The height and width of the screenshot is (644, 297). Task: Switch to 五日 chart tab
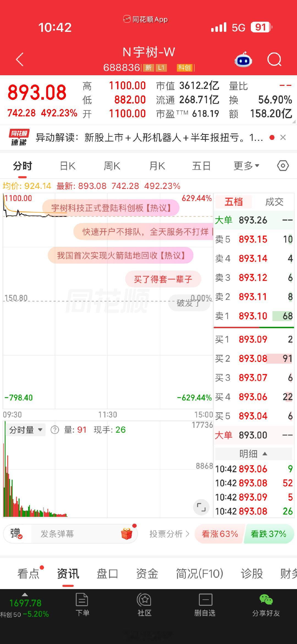pos(201,166)
